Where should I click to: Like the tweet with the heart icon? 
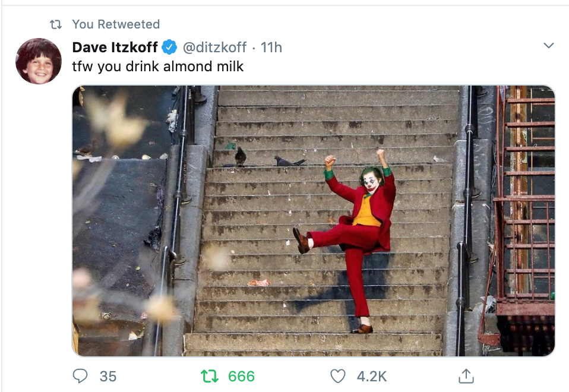338,376
